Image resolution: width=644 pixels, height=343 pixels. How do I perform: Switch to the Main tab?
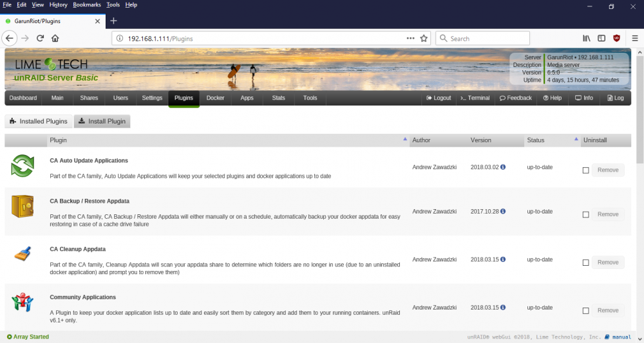pos(57,98)
